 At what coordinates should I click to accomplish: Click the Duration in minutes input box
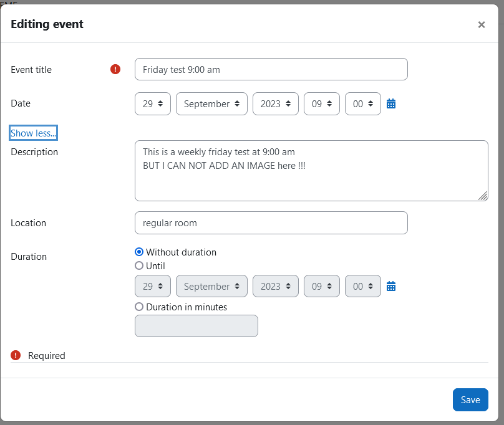[x=196, y=326]
